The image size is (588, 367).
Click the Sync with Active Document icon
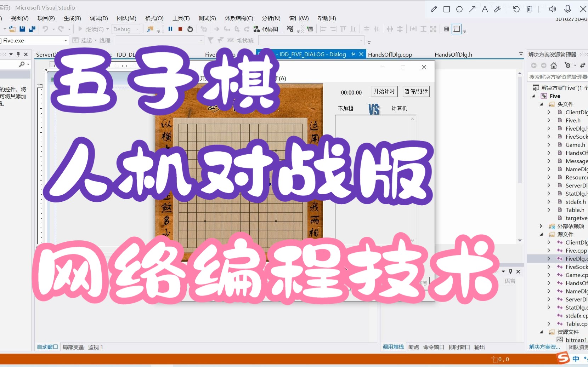(582, 66)
